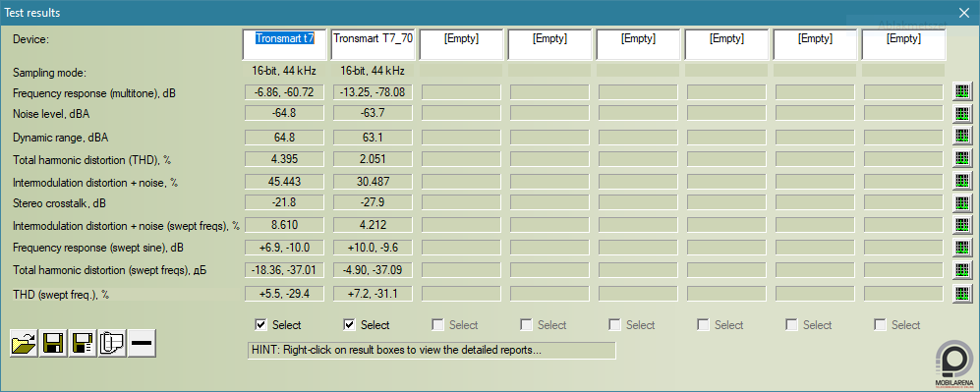Click Select checkbox under fifth device column

pos(615,324)
